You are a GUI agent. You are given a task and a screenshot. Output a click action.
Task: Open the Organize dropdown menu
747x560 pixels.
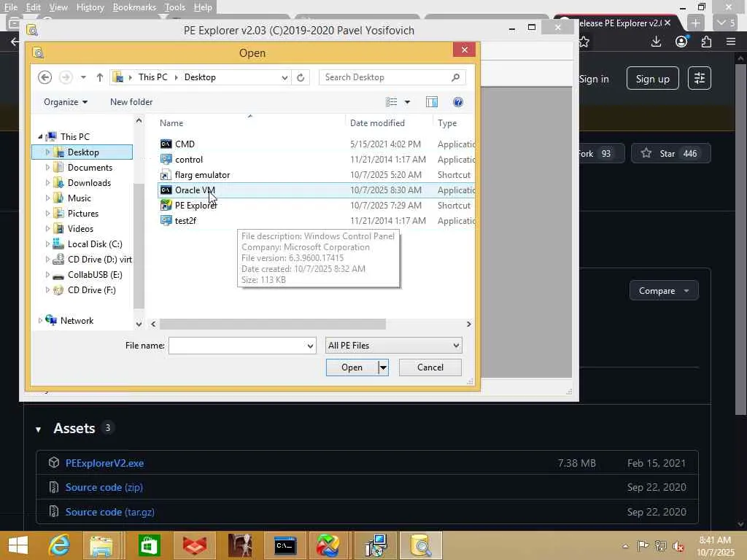(x=65, y=102)
